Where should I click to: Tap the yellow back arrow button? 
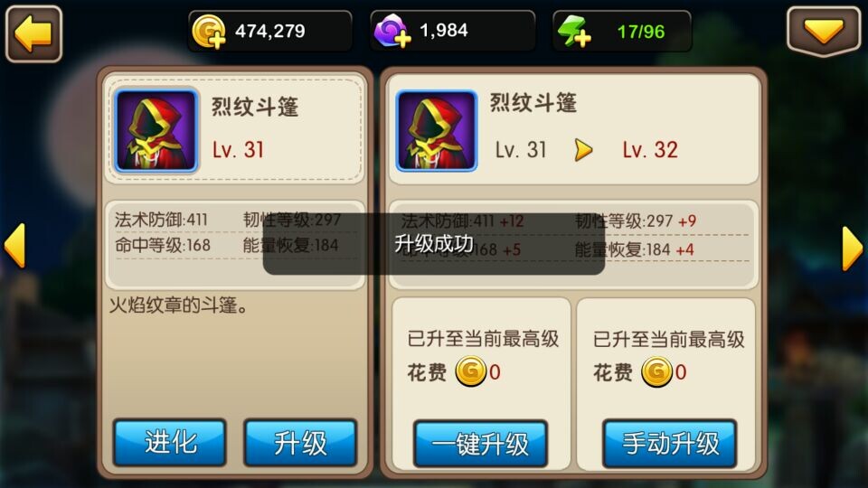point(33,33)
